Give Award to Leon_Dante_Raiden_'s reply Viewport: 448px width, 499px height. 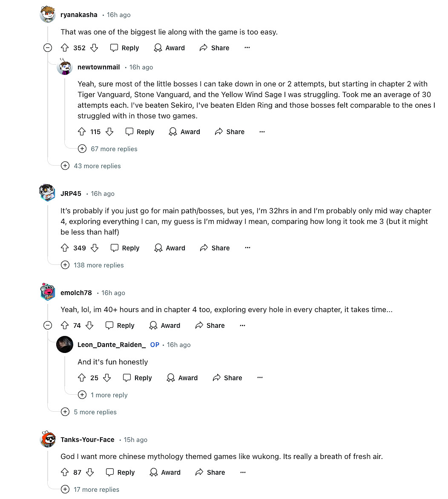point(182,378)
